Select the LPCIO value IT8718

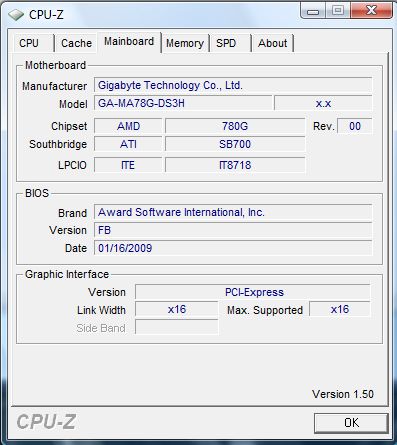pyautogui.click(x=235, y=165)
